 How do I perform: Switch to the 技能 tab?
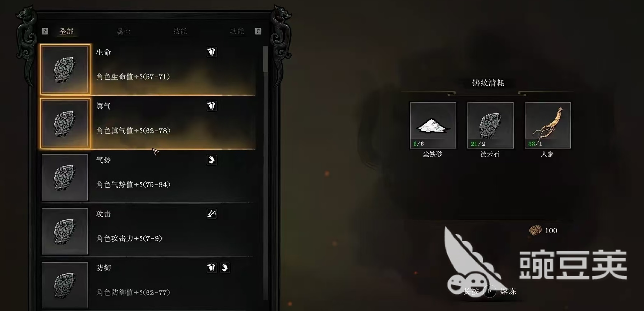(180, 32)
